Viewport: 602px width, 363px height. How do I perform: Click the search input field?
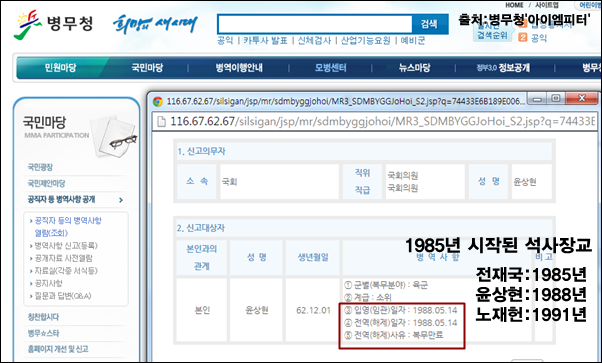click(x=314, y=24)
